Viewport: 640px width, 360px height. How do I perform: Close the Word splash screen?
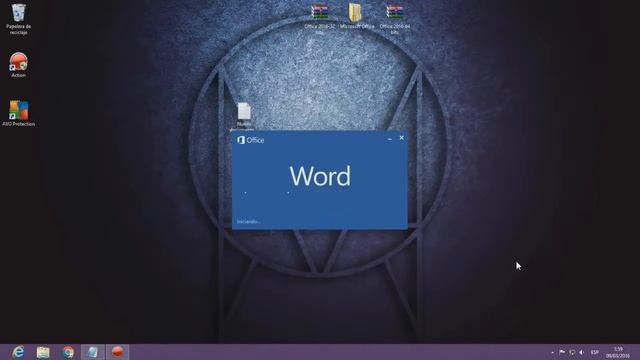click(402, 138)
